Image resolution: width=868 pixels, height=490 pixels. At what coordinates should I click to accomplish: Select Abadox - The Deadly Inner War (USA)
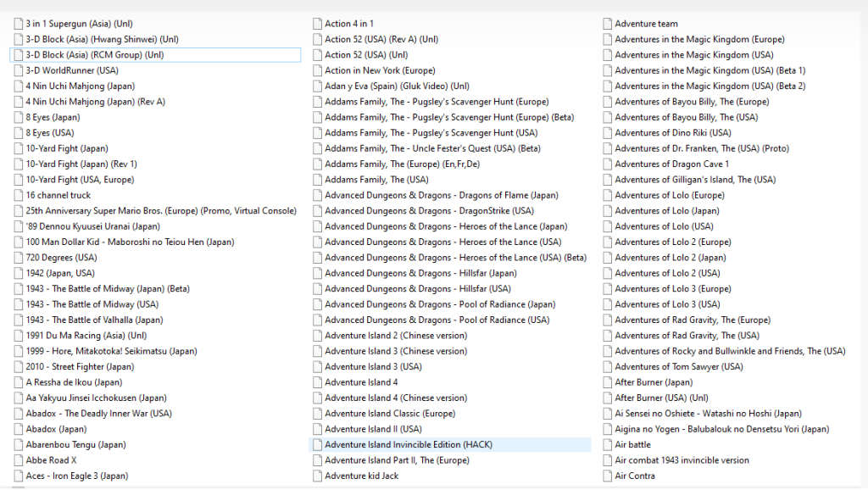98,413
